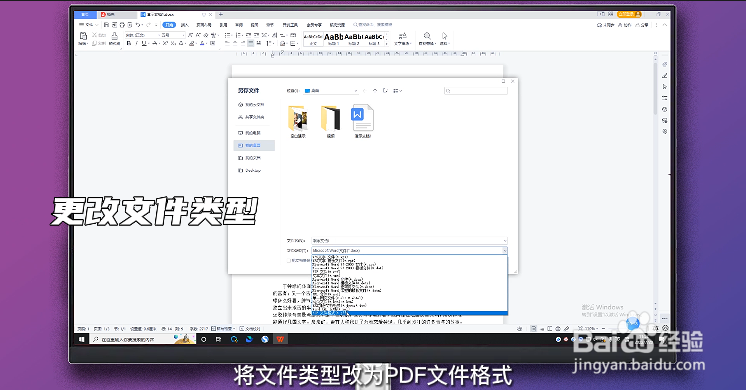
Task: Open My Computer in dialog sidebar
Action: click(249, 133)
